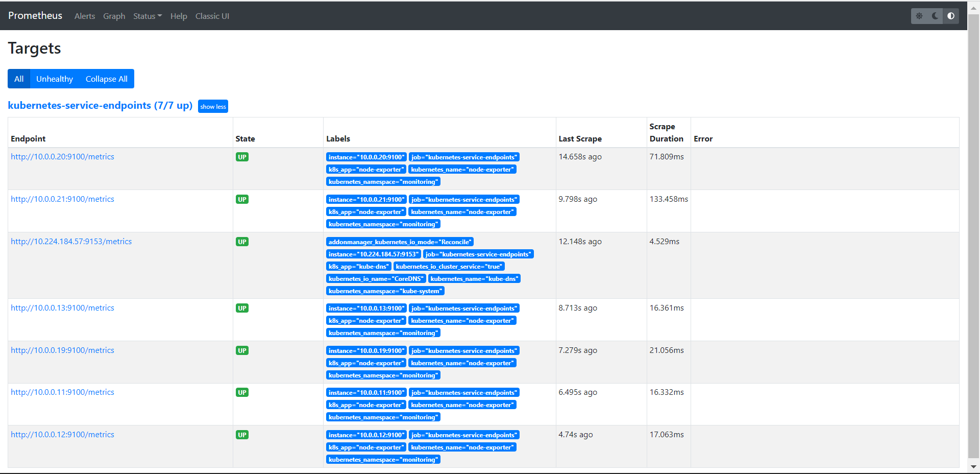
Task: Click the kubernetes_name="kube-dns" label
Action: pyautogui.click(x=475, y=279)
